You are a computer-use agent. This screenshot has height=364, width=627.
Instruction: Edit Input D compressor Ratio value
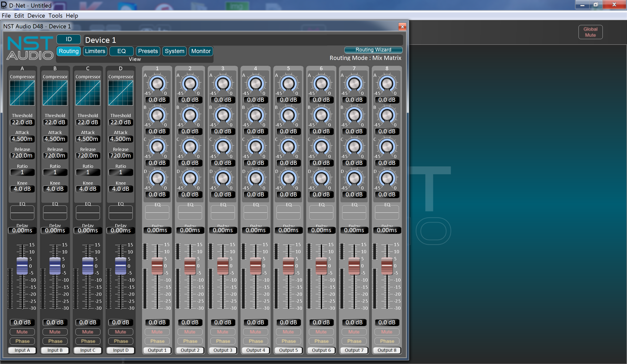click(121, 172)
